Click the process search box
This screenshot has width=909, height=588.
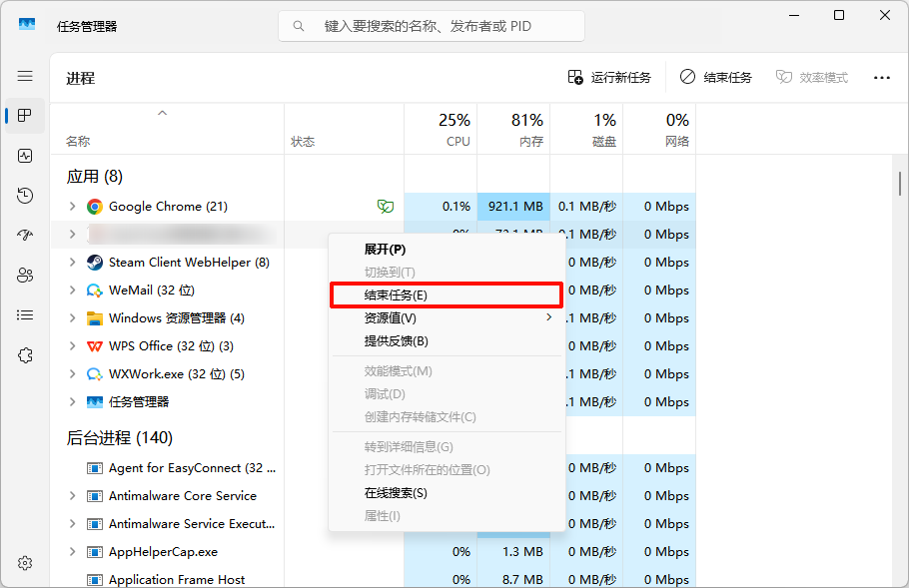(x=431, y=26)
